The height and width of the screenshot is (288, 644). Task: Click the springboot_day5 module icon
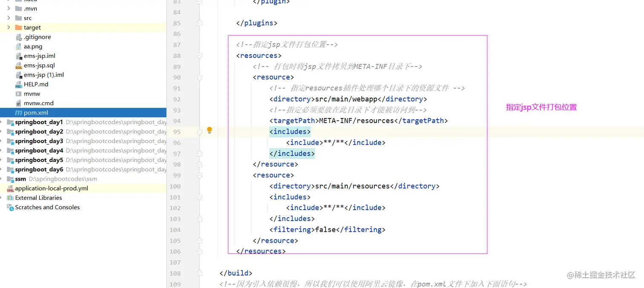[10, 160]
